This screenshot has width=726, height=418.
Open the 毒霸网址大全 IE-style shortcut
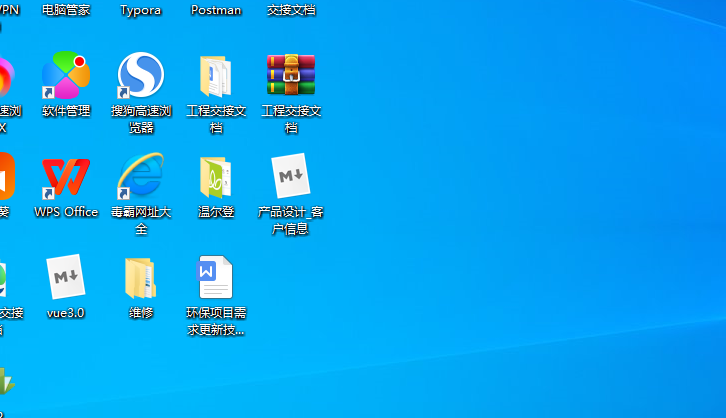click(x=141, y=178)
